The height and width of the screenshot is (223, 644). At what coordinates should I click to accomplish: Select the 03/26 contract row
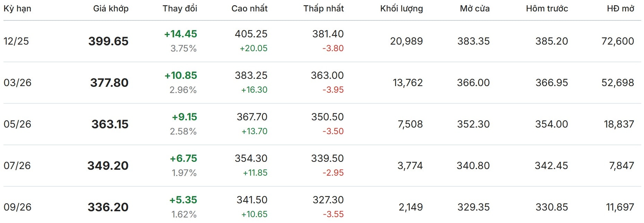17,83
